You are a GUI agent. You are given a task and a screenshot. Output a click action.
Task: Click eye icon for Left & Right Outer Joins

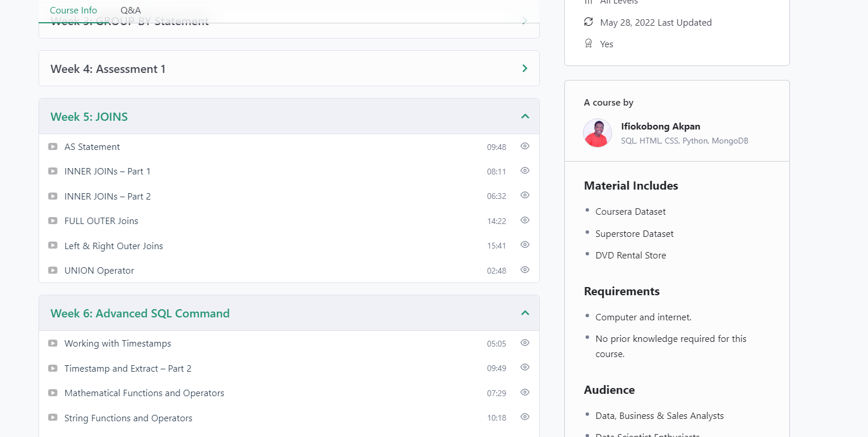(x=525, y=245)
